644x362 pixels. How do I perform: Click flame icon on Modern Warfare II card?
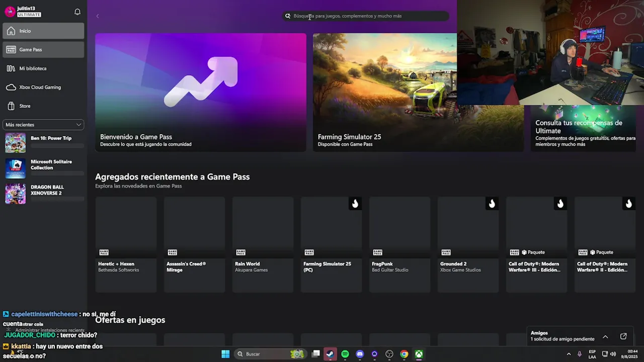point(629,203)
